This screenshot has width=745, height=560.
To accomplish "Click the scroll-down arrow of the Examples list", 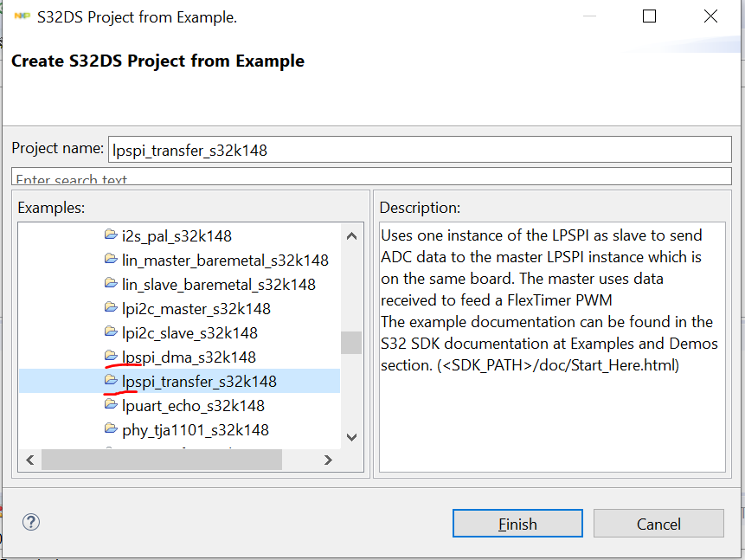I will [x=351, y=437].
